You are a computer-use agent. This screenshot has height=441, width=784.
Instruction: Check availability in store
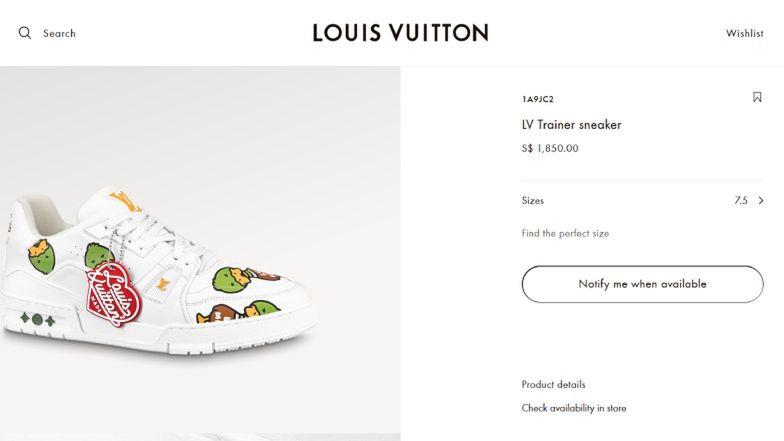(573, 408)
